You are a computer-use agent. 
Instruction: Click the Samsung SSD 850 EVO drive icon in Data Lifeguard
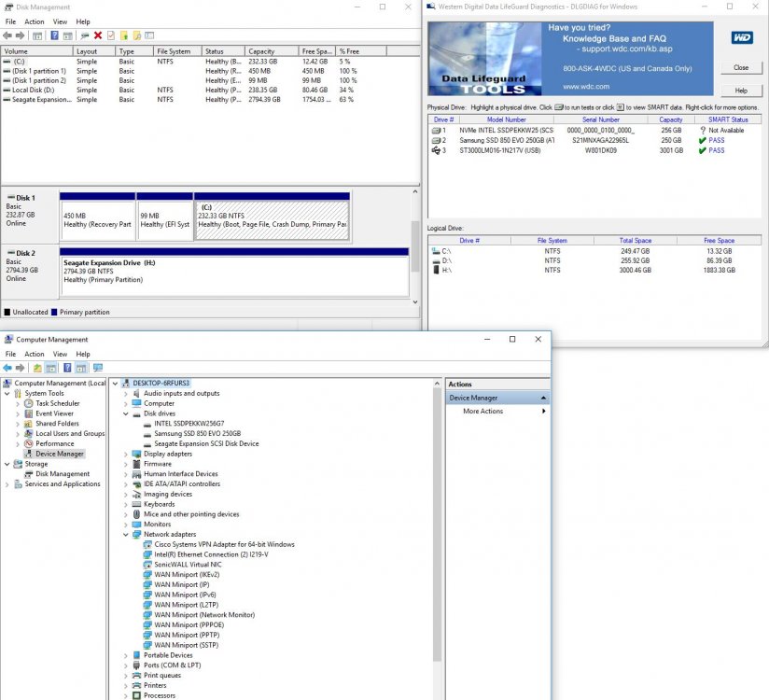point(436,140)
